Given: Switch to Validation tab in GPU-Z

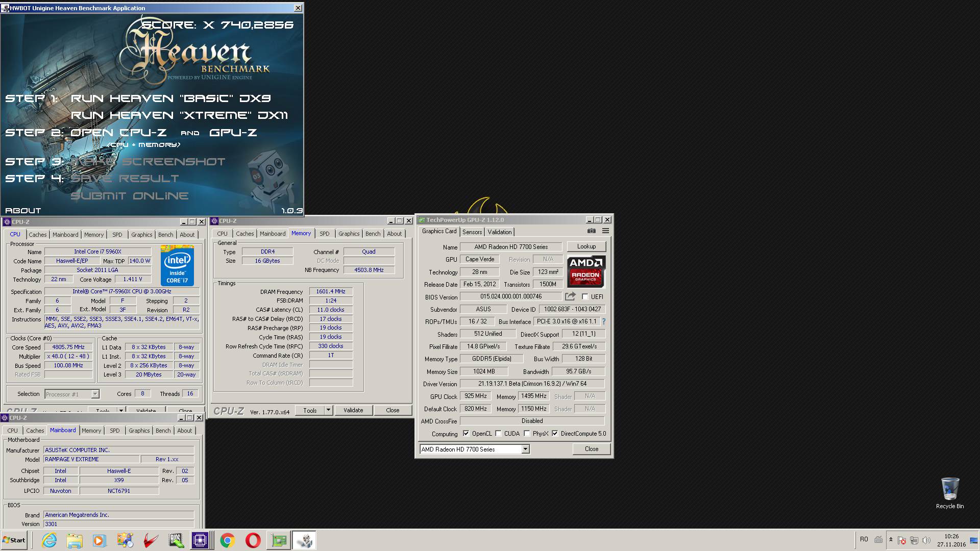Looking at the screenshot, I should pos(500,232).
